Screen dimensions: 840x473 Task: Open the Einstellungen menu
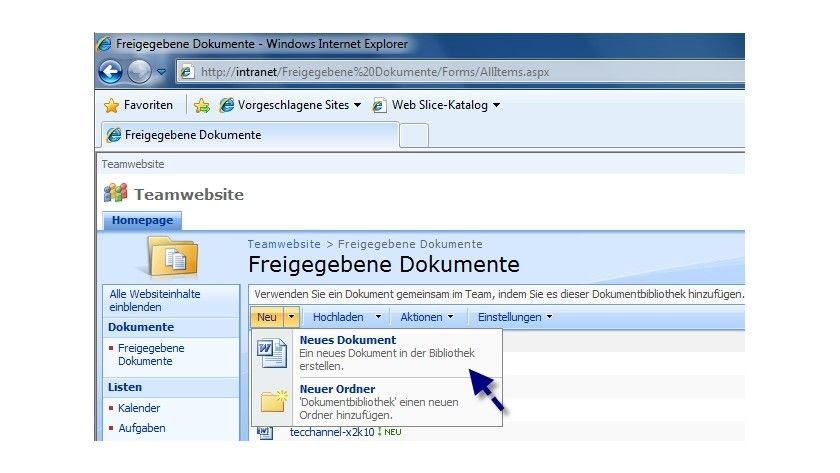point(515,317)
